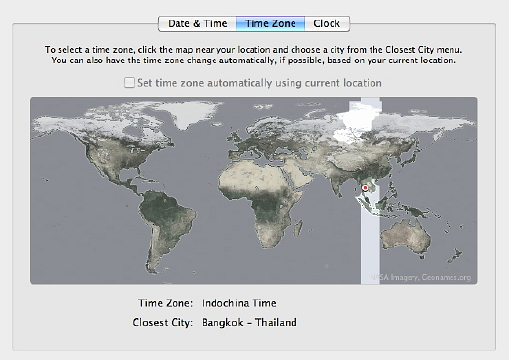Open the Clock tab
This screenshot has width=509, height=360.
pos(327,24)
